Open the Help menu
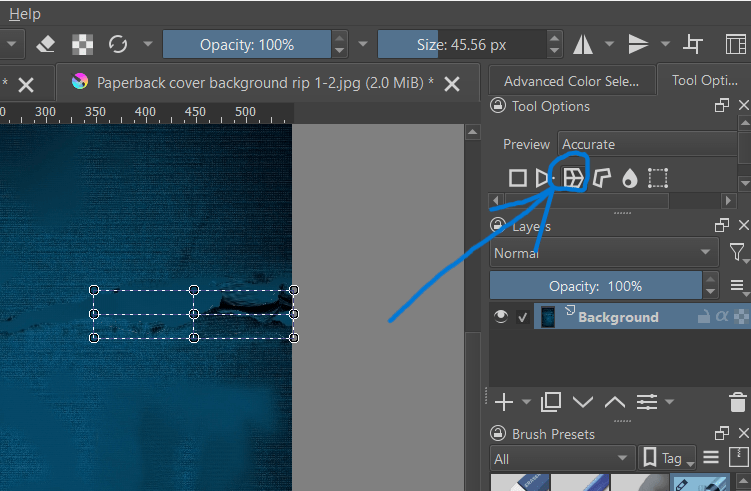The height and width of the screenshot is (491, 751). (x=24, y=14)
